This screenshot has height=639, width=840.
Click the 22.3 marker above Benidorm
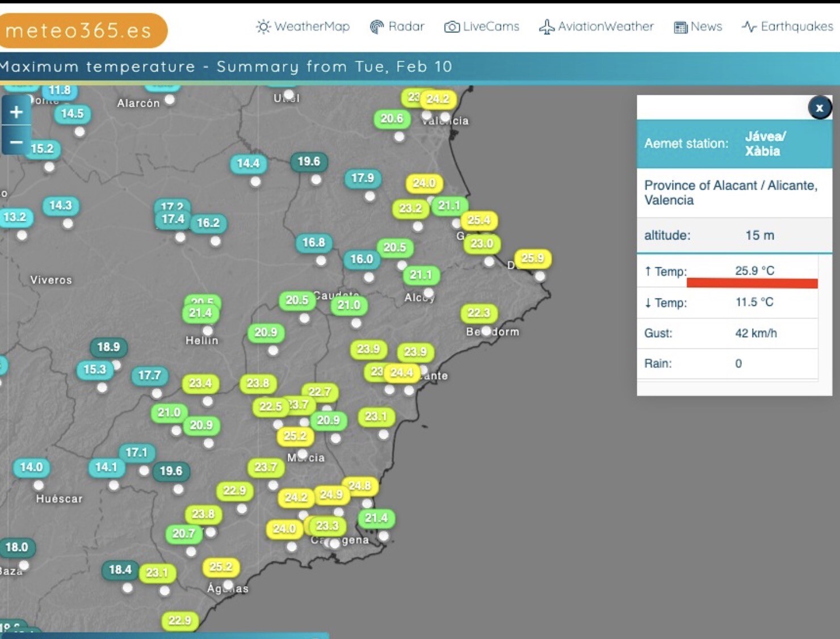tap(478, 313)
